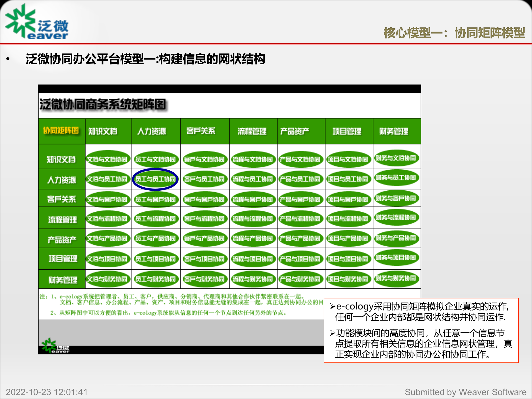Click the 财务与财务协同 cell in bottom-right
The image size is (532, 399).
[x=397, y=279]
